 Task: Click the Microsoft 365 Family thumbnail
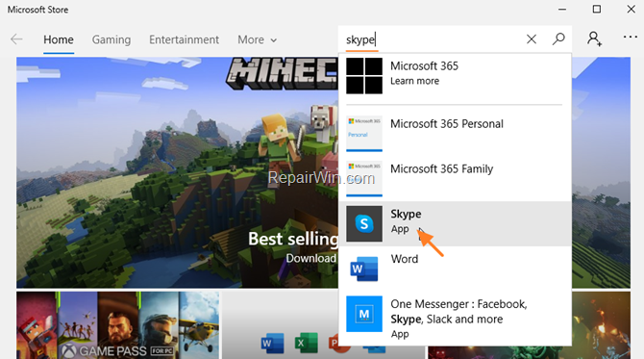364,178
